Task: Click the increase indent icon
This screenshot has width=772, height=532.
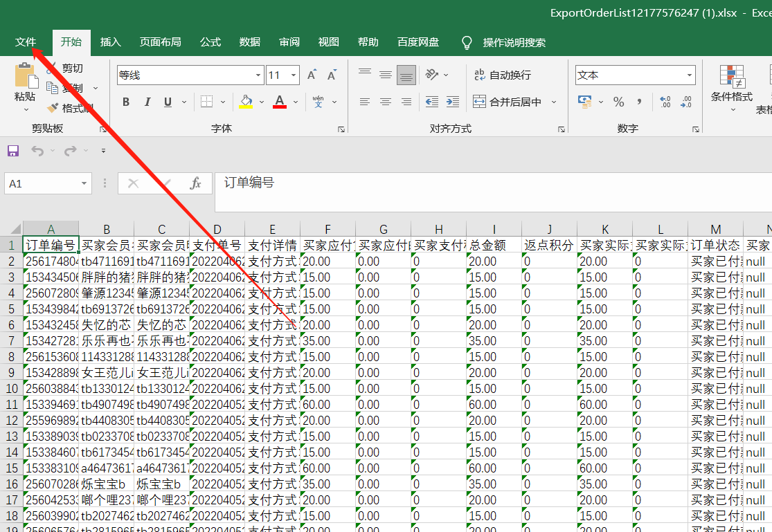Action: pos(452,102)
